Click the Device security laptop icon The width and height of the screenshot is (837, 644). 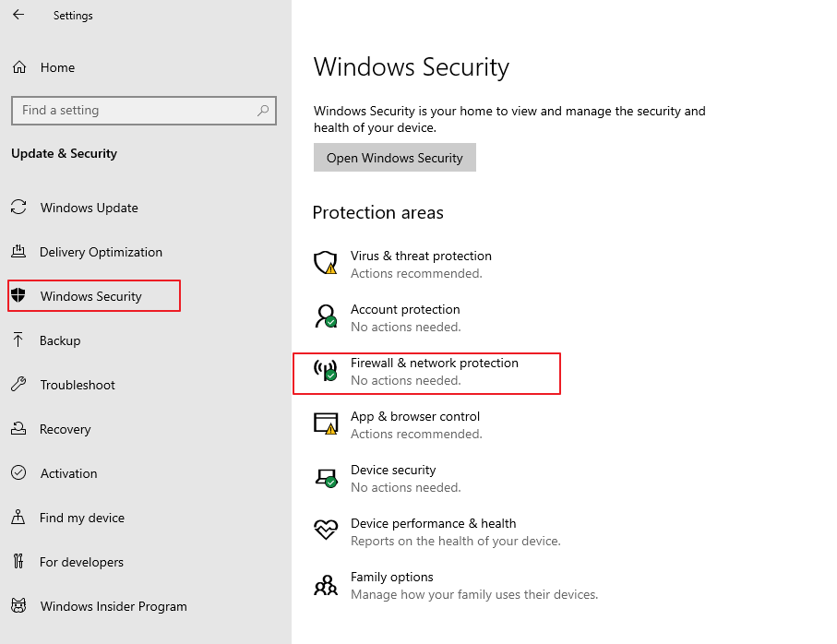(x=326, y=478)
